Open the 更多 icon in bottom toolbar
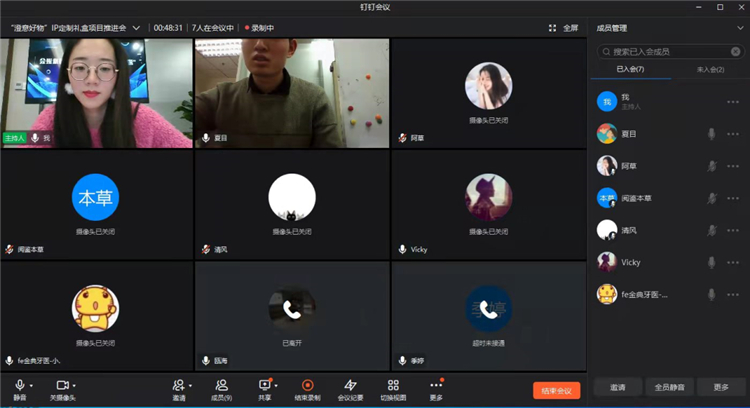Viewport: 750px width, 408px height. coord(436,386)
